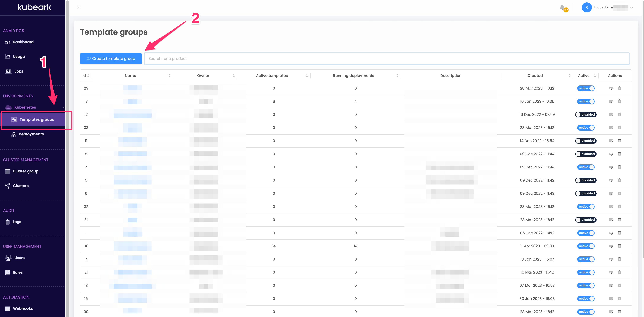Open the Webhooks sidebar link
The height and width of the screenshot is (317, 644).
point(23,308)
